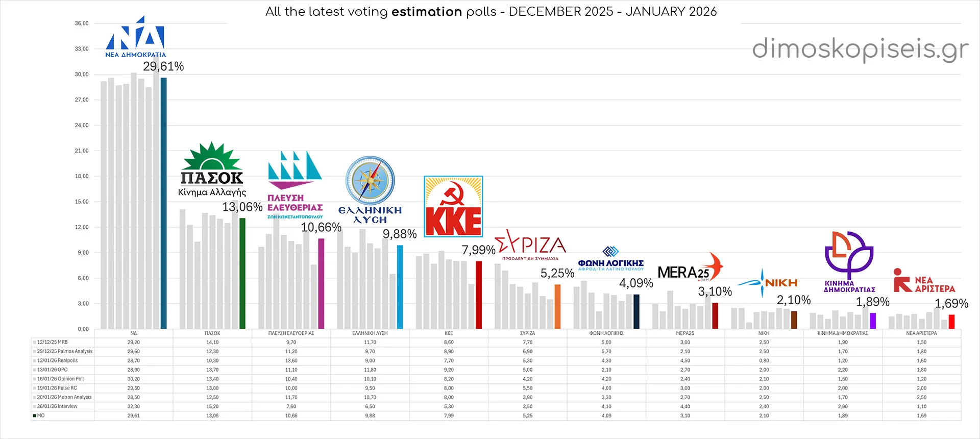Screen dimensions: 980x439
Task: Select the Plefsi Eleftherias sailboat logo
Action: [295, 185]
